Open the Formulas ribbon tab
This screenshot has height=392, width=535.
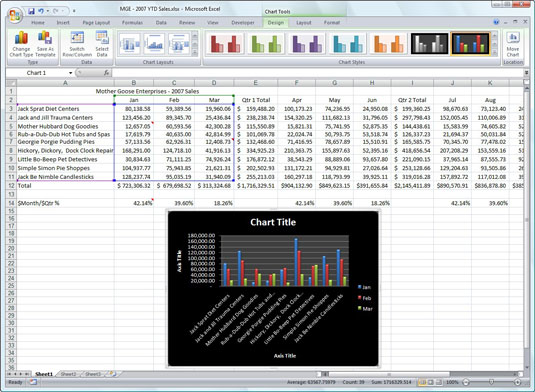(132, 23)
